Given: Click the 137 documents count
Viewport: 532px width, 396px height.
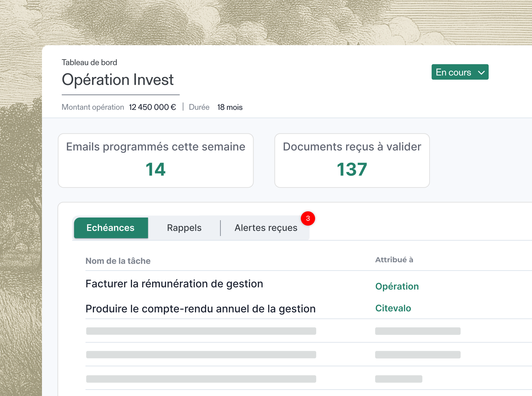Looking at the screenshot, I should (352, 169).
